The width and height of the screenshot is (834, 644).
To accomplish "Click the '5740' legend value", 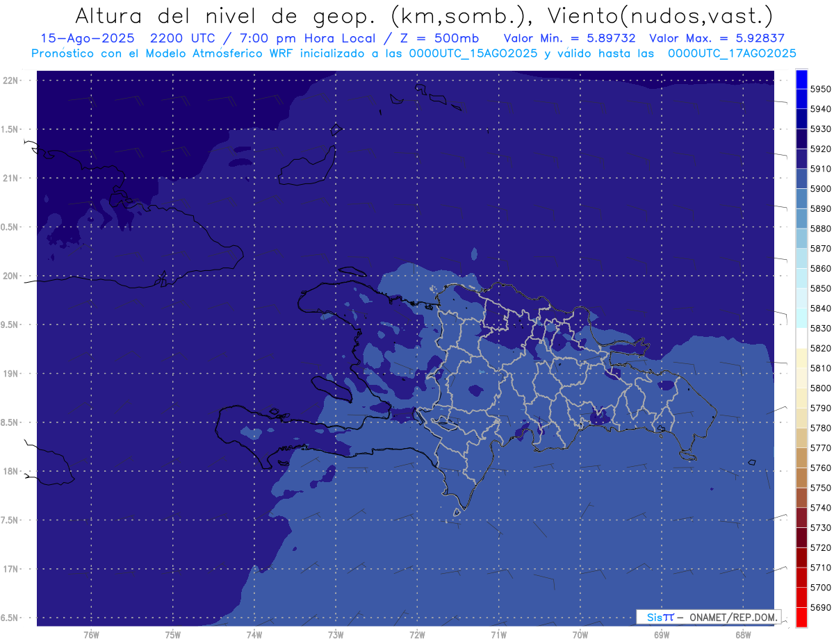I will pyautogui.click(x=820, y=508).
